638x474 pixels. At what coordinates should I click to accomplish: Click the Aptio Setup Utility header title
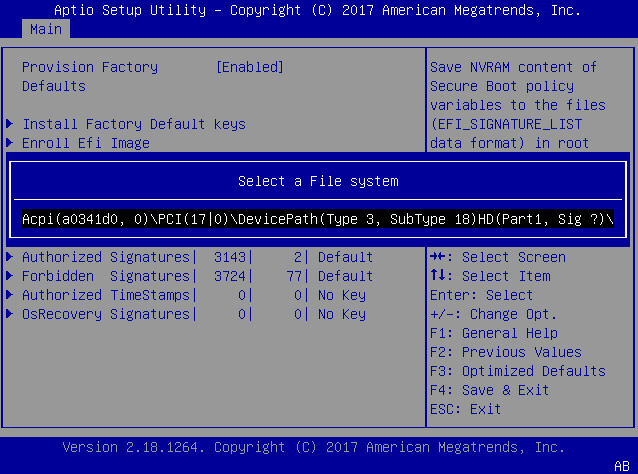317,10
